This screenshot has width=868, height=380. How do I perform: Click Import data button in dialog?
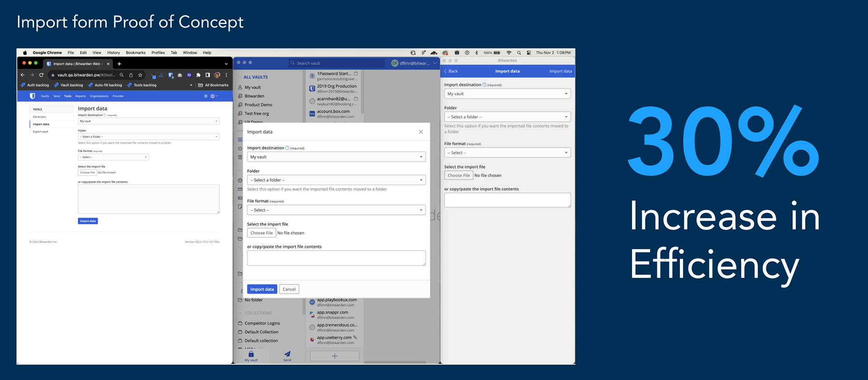tap(262, 289)
